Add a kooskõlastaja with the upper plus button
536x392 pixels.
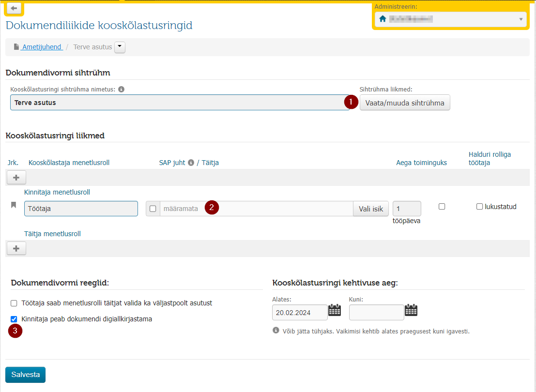16,178
